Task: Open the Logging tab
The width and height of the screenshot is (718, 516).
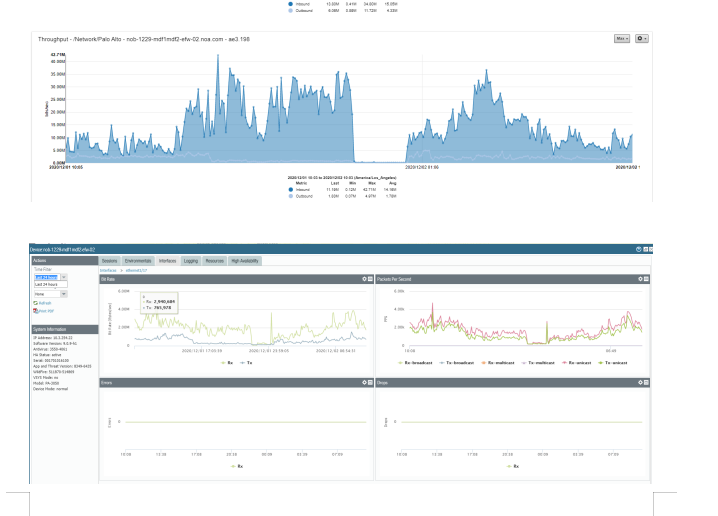Action: point(191,260)
